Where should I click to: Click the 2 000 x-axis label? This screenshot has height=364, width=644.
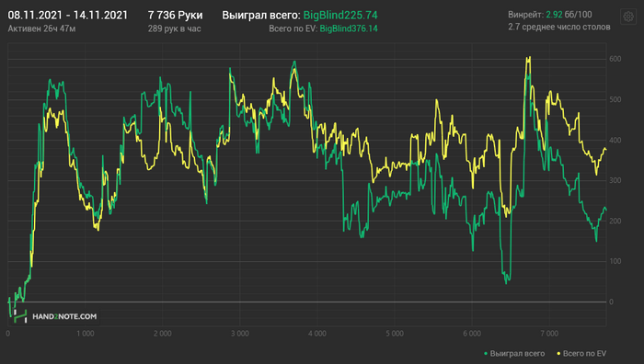pos(163,334)
